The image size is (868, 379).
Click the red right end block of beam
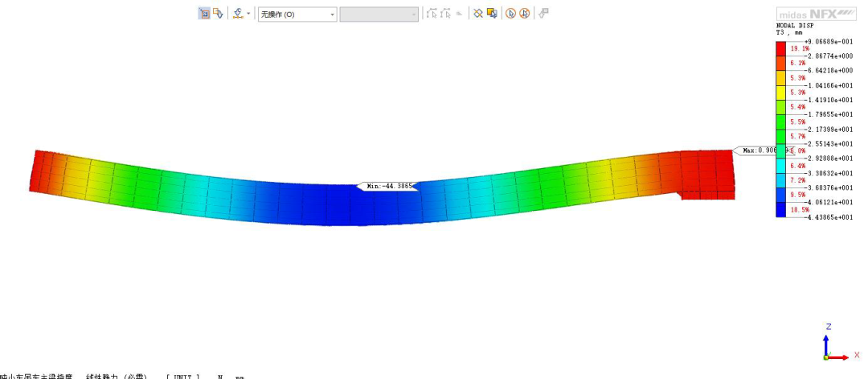[707, 174]
